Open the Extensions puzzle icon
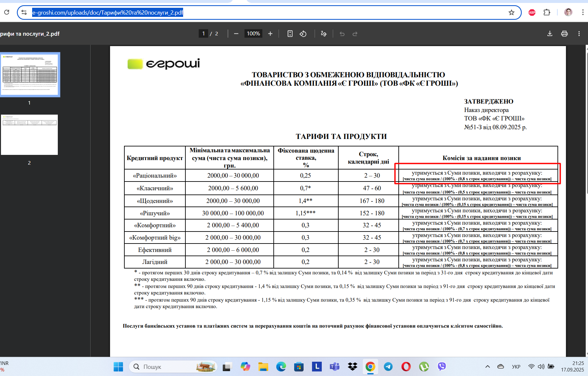This screenshot has height=376, width=588. [x=547, y=12]
